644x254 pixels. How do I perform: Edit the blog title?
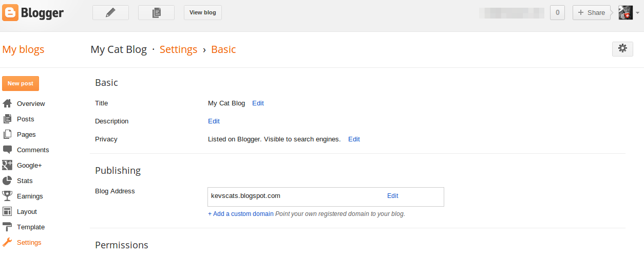click(258, 103)
